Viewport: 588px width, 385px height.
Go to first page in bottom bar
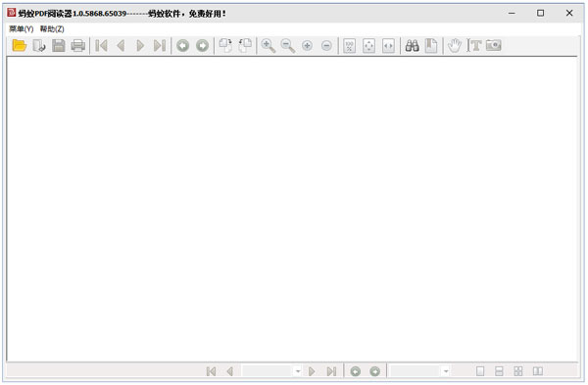[x=211, y=371]
